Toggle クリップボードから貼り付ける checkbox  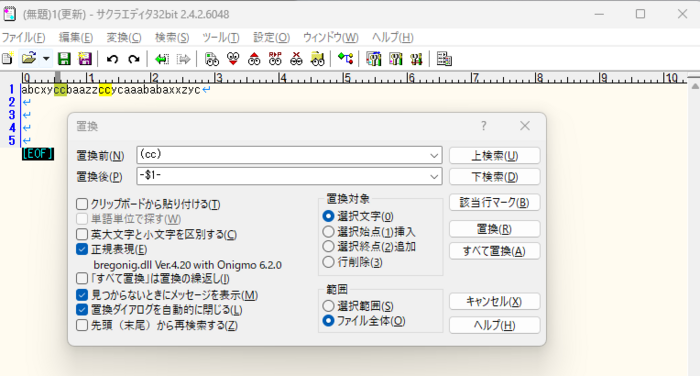(x=82, y=204)
